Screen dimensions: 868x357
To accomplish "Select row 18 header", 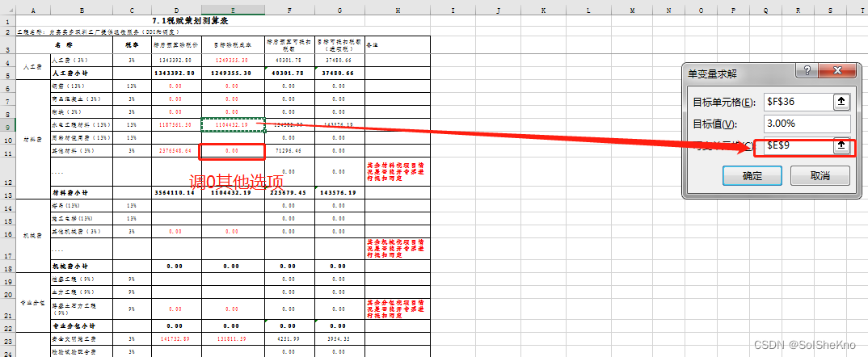I will tap(8, 267).
